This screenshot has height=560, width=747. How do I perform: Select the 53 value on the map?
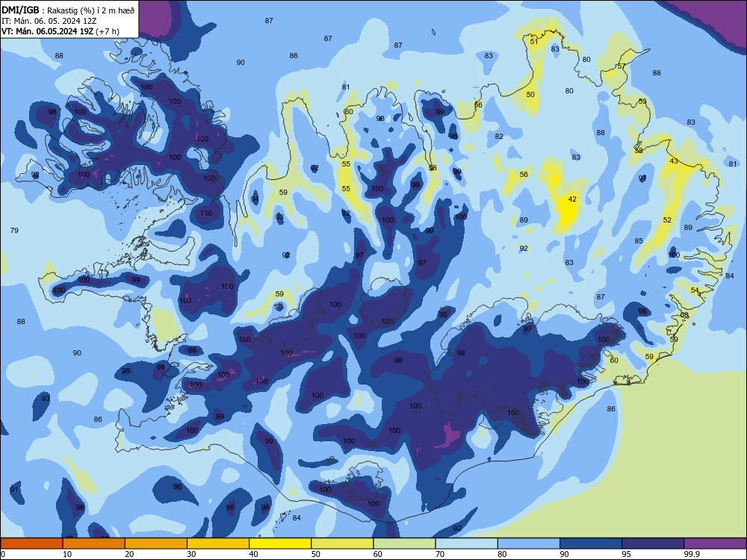pyautogui.click(x=642, y=102)
